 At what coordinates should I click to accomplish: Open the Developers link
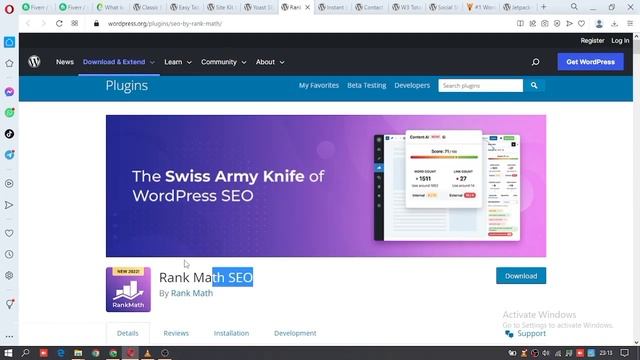[412, 85]
